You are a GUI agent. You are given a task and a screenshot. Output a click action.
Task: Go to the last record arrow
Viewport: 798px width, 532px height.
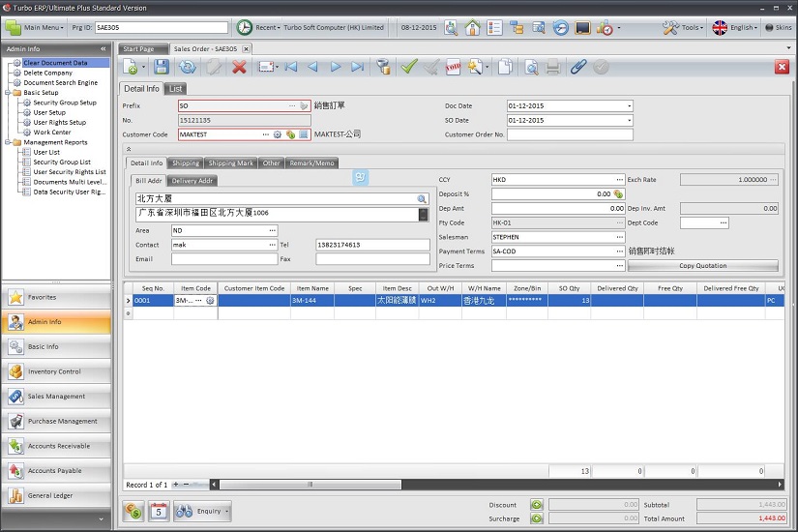(358, 67)
